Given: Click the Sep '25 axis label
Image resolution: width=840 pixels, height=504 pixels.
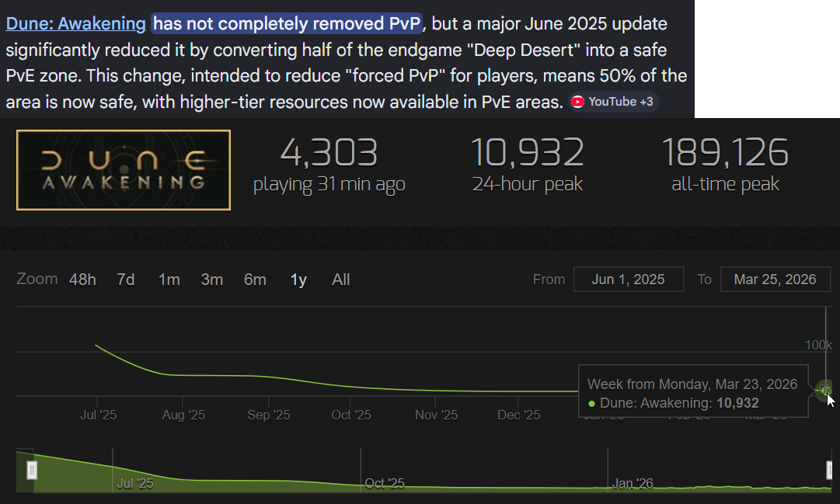Looking at the screenshot, I should pos(268,415).
